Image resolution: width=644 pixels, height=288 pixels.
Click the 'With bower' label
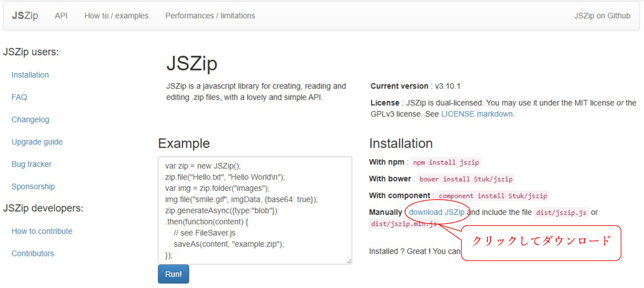pos(390,179)
